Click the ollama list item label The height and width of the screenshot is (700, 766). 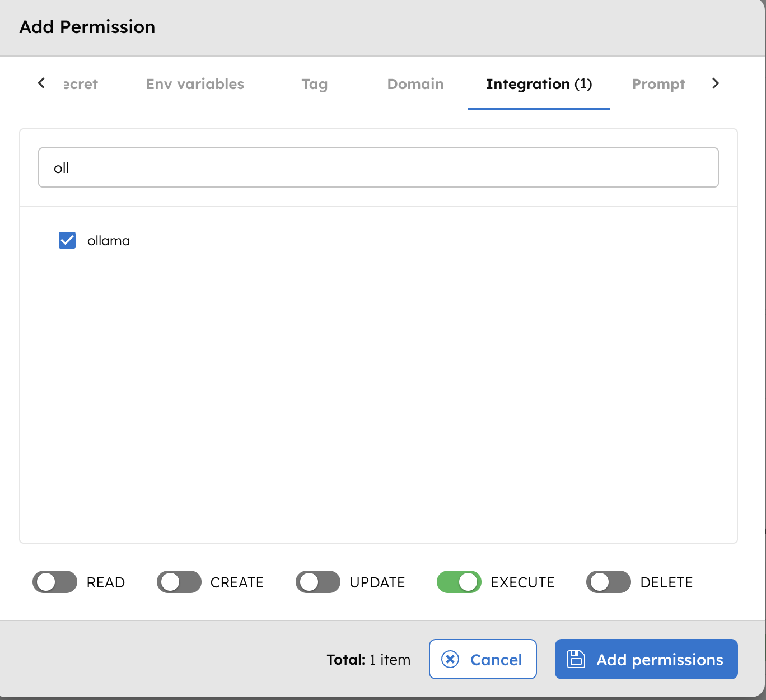109,241
